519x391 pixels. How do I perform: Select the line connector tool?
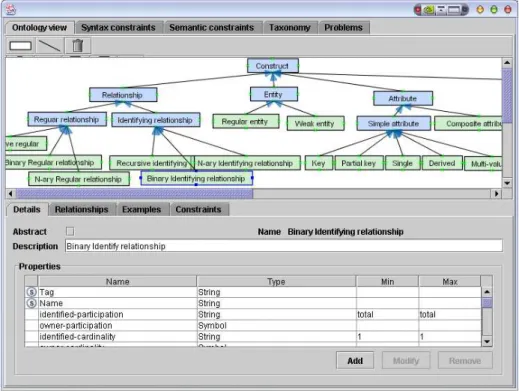pos(49,46)
